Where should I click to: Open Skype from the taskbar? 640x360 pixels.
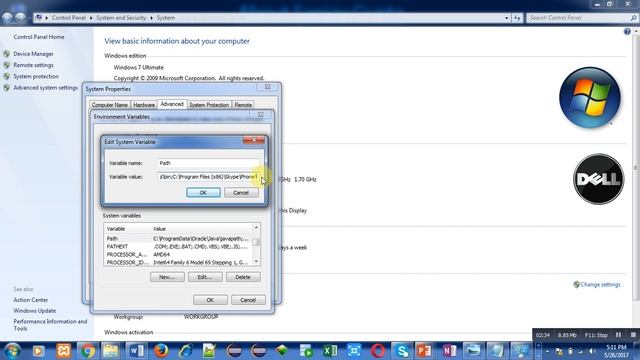[x=402, y=351]
